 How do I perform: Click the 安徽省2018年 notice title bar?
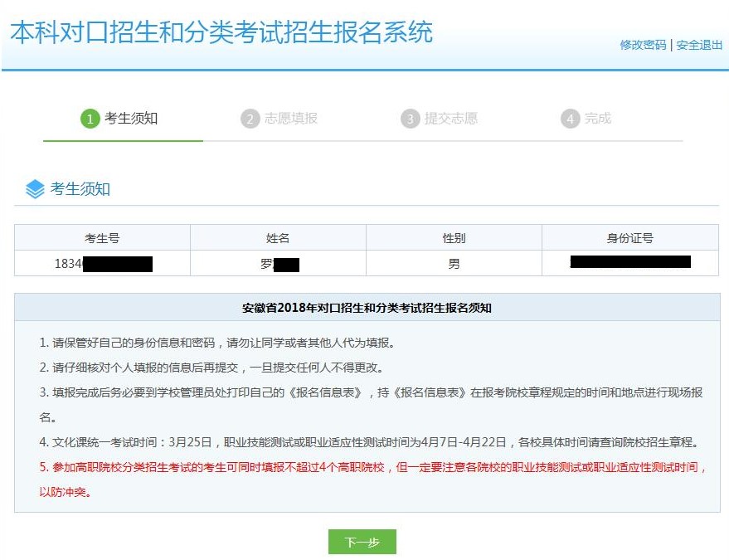tap(367, 308)
